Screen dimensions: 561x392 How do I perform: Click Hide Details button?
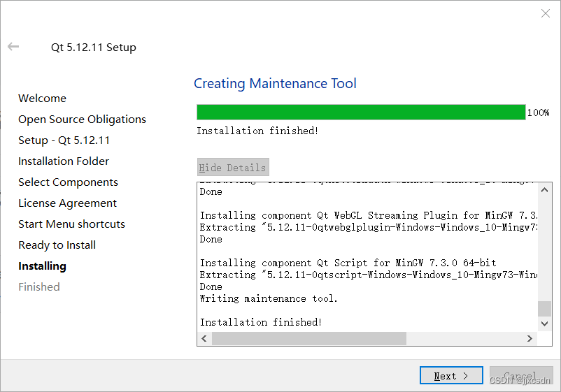pyautogui.click(x=233, y=167)
